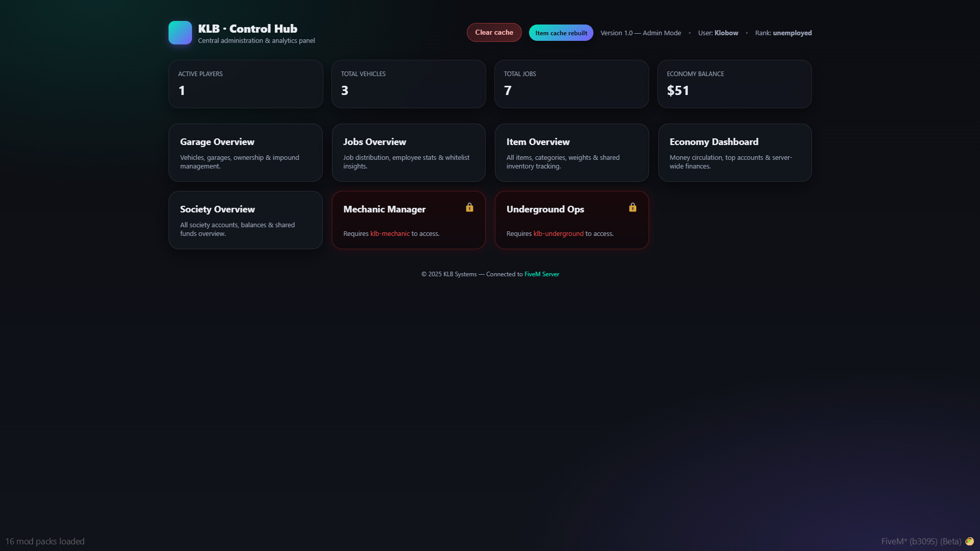Click the lock icon on Mechanic Manager
The height and width of the screenshot is (551, 980).
tap(469, 208)
